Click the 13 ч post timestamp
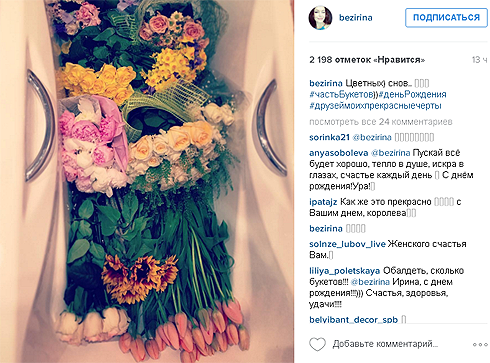Viewport: 490px width, 363px height. (x=479, y=60)
